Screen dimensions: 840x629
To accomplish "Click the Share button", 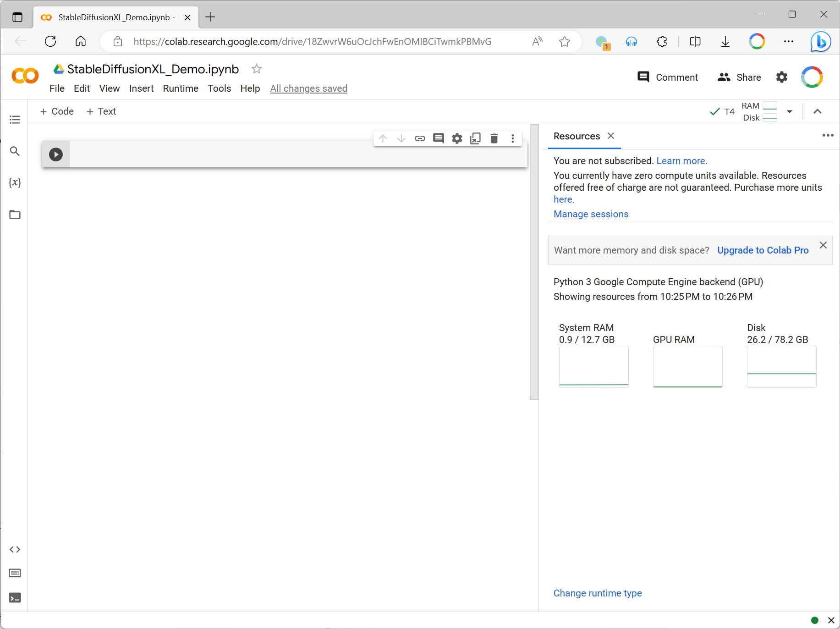I will click(x=739, y=77).
